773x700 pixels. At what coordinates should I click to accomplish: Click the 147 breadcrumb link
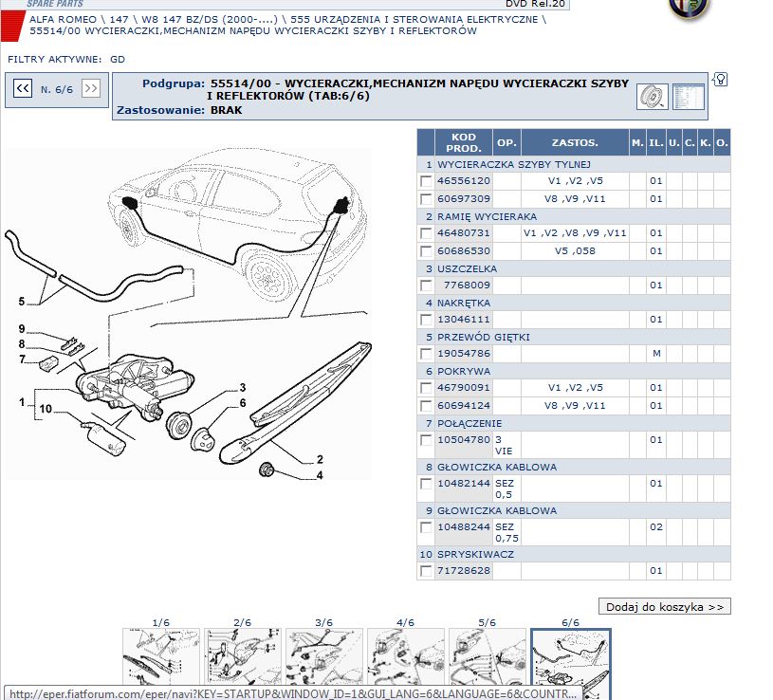click(119, 20)
